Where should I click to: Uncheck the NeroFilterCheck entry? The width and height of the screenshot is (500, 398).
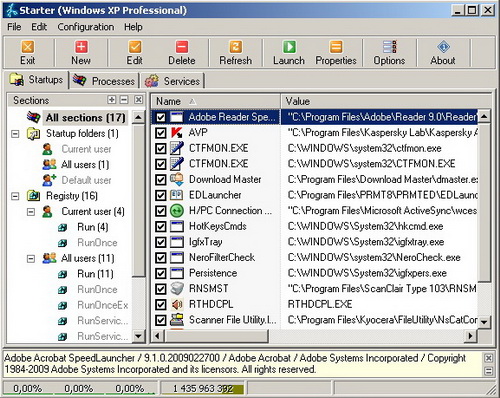[x=161, y=257]
